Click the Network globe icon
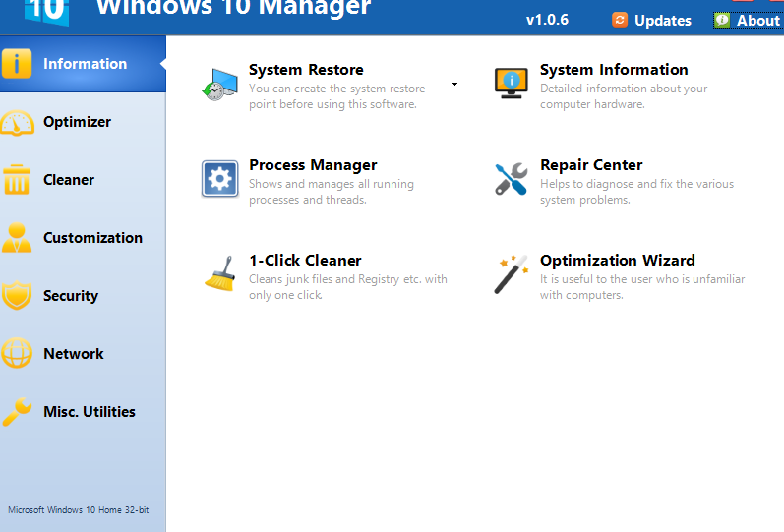The width and height of the screenshot is (784, 532). pyautogui.click(x=18, y=354)
